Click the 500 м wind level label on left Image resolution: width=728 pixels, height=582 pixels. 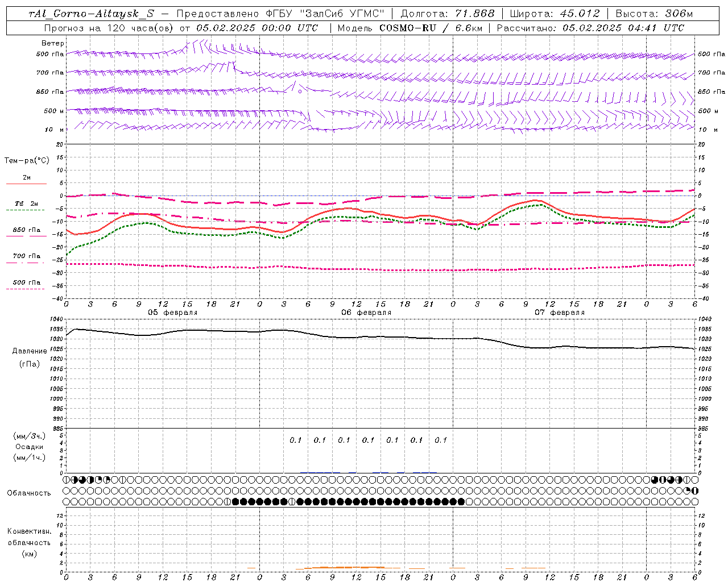point(54,111)
